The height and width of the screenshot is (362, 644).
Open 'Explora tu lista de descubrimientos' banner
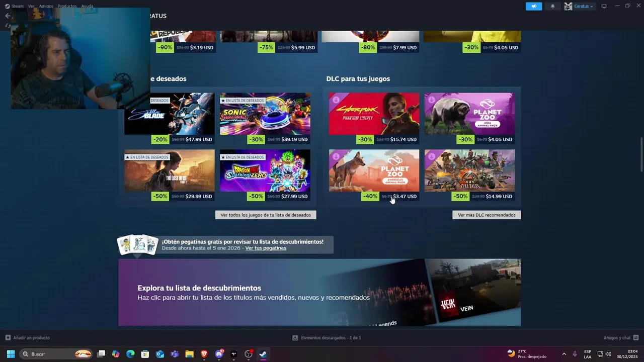point(319,293)
